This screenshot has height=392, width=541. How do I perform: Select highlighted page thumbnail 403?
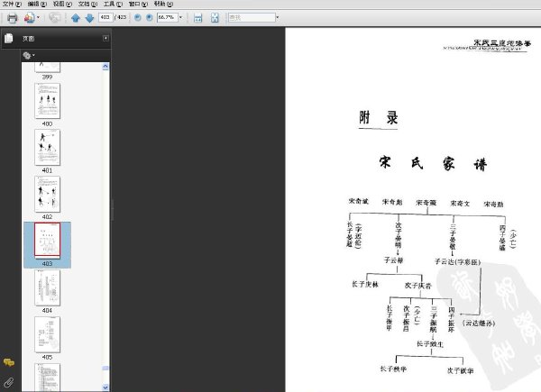pyautogui.click(x=47, y=241)
